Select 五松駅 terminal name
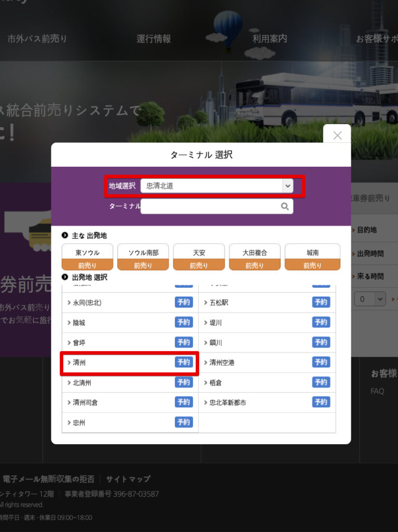This screenshot has height=532, width=398. [219, 303]
